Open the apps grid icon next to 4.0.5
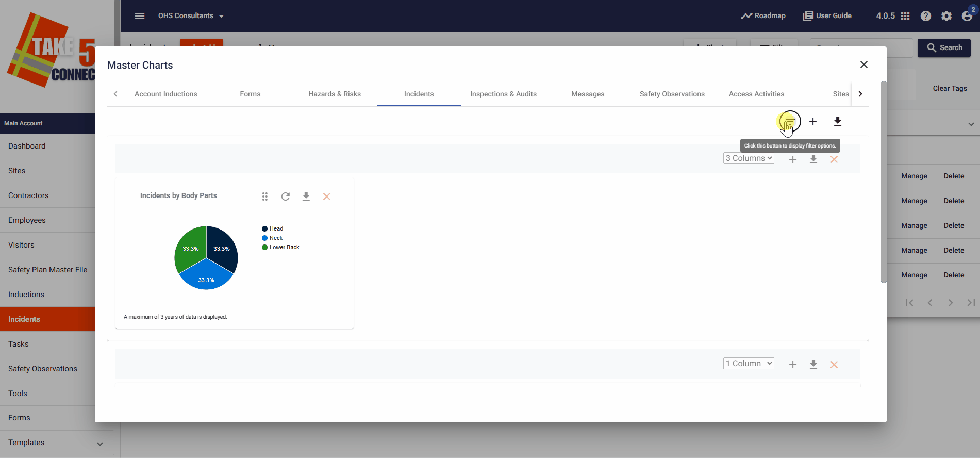Screen dimensions: 980x458 point(905,16)
